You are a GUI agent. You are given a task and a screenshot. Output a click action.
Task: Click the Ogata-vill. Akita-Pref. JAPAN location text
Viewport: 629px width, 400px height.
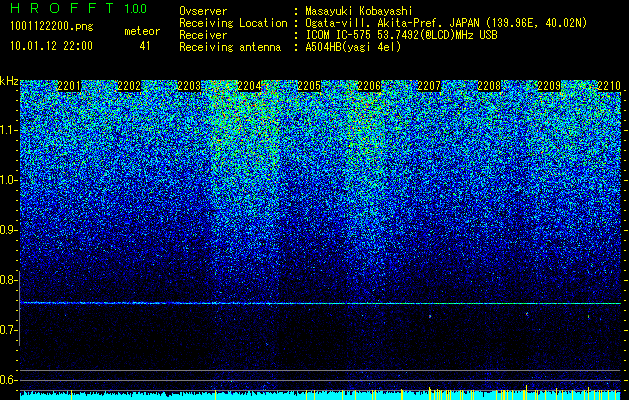click(x=446, y=23)
